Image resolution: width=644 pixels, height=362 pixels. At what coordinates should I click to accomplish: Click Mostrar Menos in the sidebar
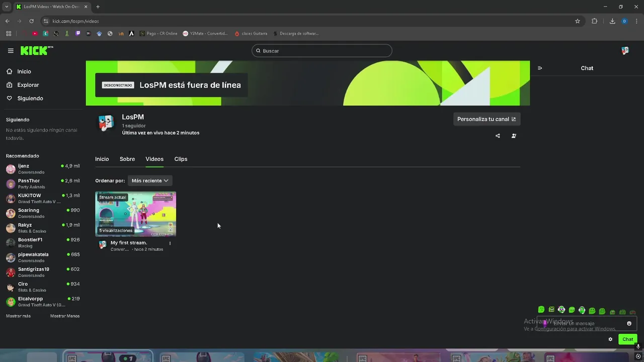pyautogui.click(x=65, y=316)
